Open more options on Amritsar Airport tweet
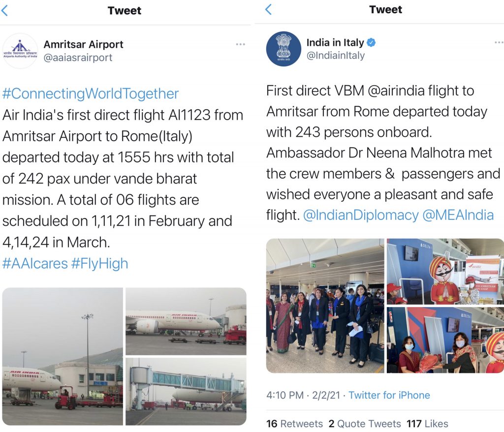Screen dimensions: 504x432 click(240, 44)
